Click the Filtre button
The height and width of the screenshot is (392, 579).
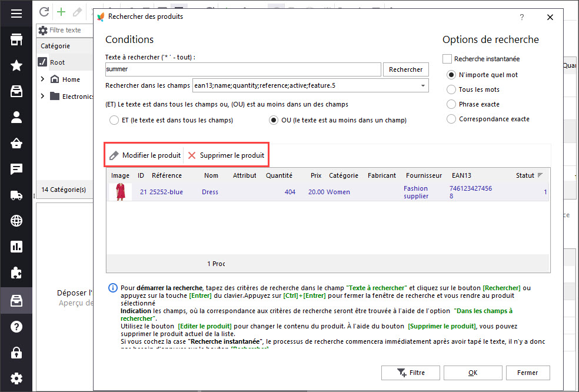point(411,373)
